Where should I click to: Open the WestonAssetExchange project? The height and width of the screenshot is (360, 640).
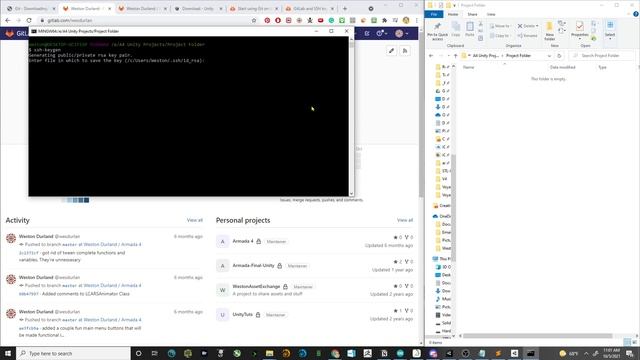(256, 287)
